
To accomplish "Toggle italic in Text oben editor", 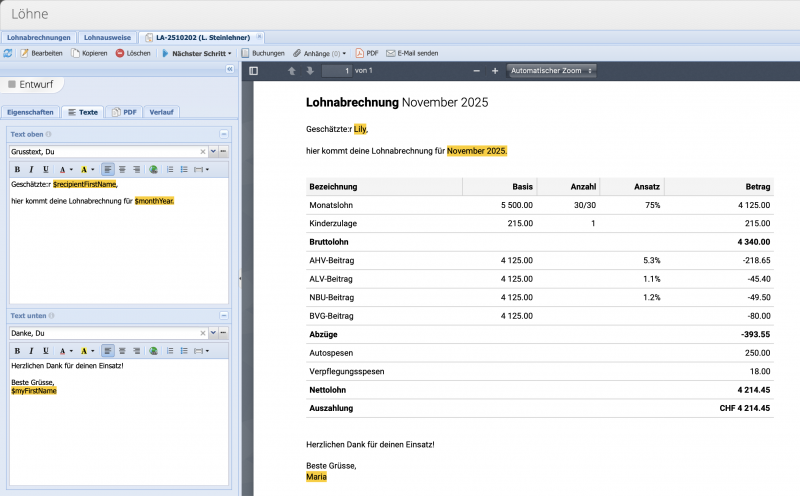I will [31, 169].
